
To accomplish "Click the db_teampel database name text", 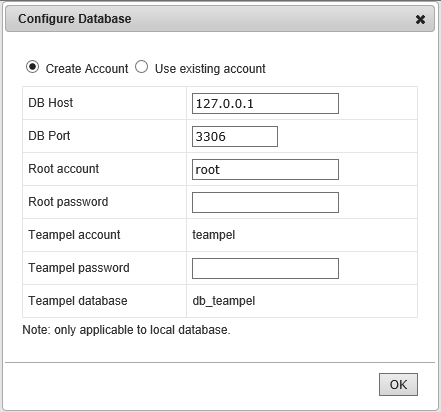I will (x=224, y=301).
